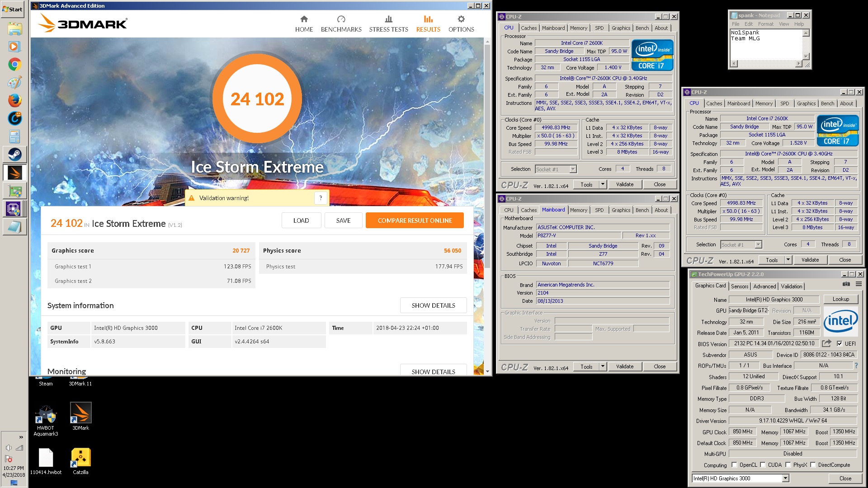Screen dimensions: 868x488
Task: Open the HWBOT Aquamark3 desktop shortcut
Action: 46,420
